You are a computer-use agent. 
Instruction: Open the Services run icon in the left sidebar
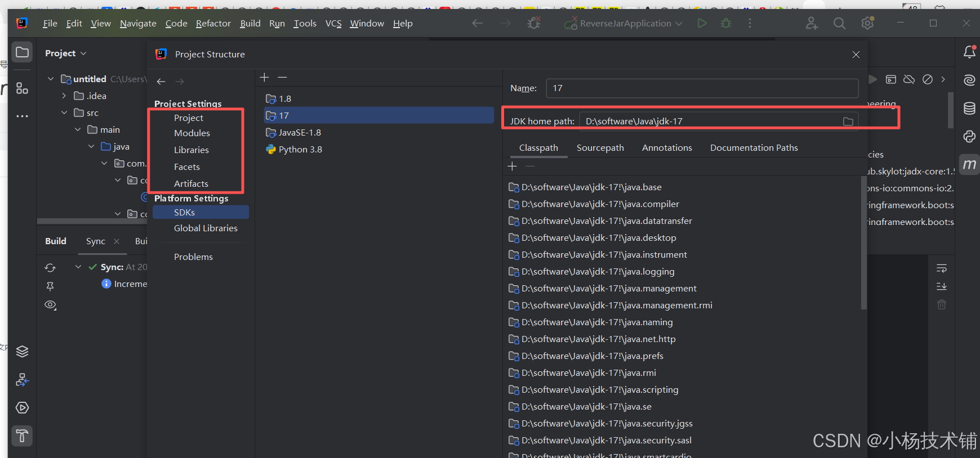[x=22, y=408]
